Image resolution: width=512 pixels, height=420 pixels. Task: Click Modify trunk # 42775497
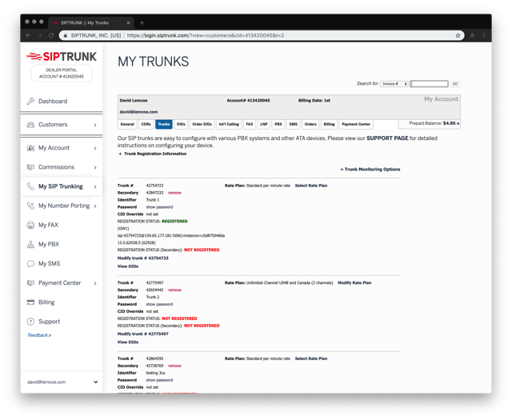click(x=142, y=334)
